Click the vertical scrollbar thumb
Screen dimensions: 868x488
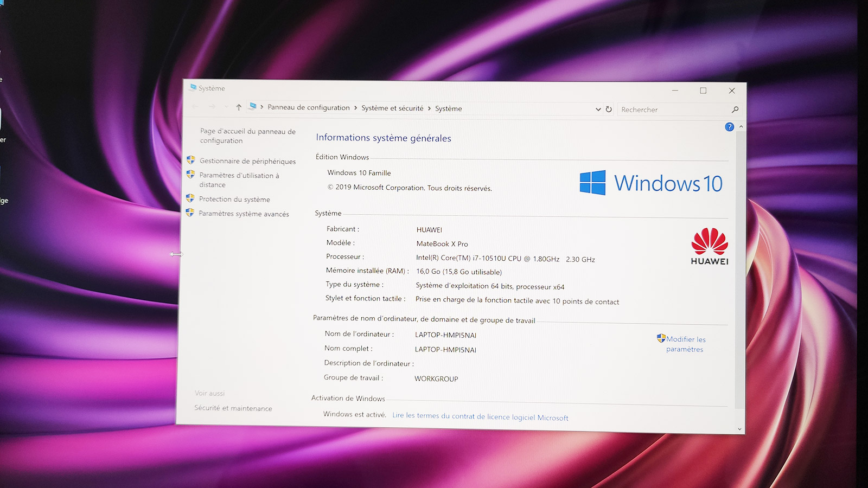tap(740, 269)
